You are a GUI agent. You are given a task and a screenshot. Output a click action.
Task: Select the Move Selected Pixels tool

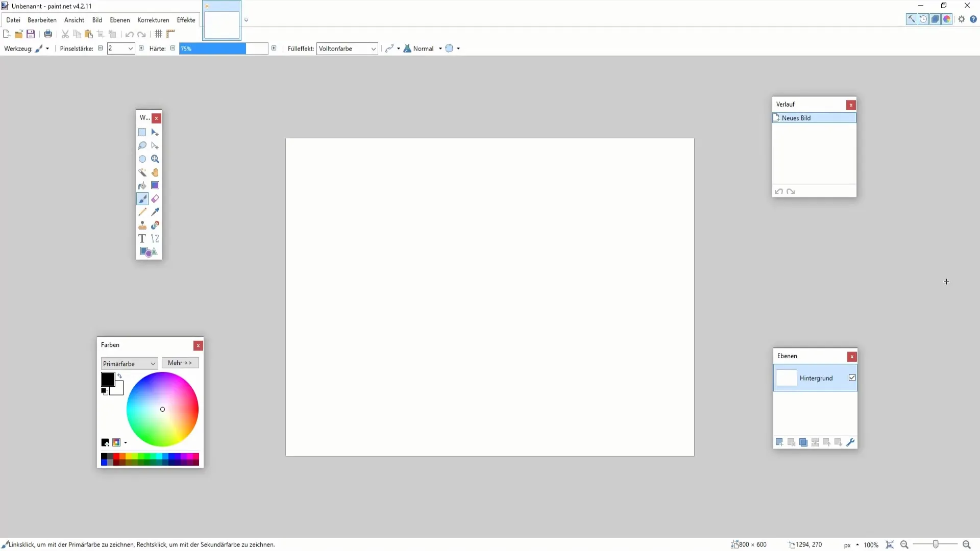[x=155, y=132]
